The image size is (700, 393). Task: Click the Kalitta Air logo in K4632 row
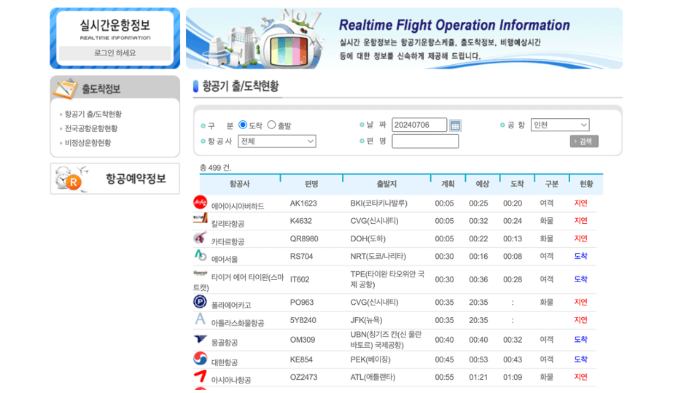[x=200, y=218]
